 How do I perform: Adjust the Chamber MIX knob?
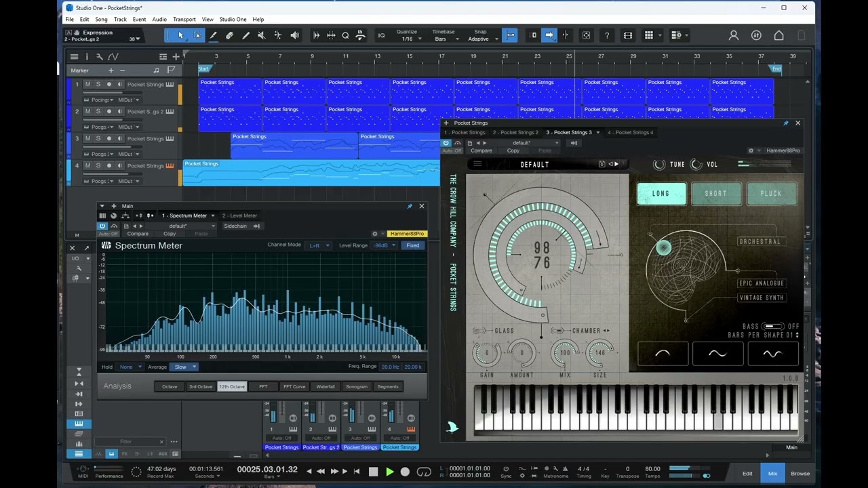564,352
